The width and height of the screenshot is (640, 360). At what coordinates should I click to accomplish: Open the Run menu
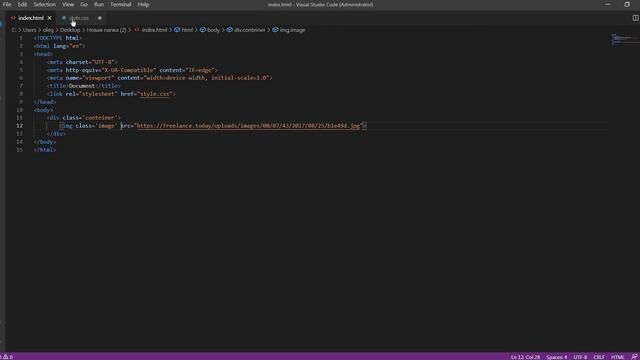click(x=99, y=4)
